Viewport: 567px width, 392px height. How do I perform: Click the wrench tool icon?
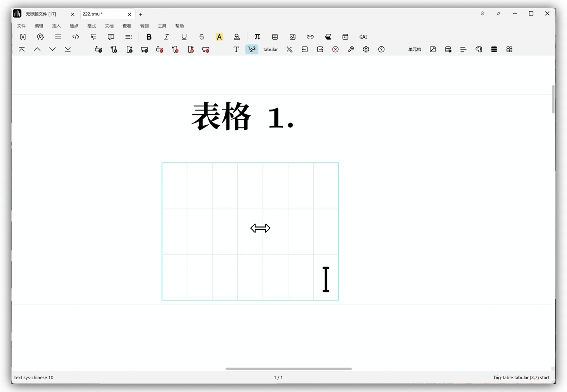(351, 49)
